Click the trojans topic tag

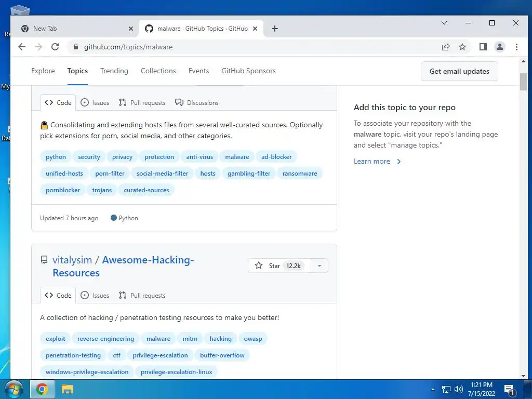[102, 190]
